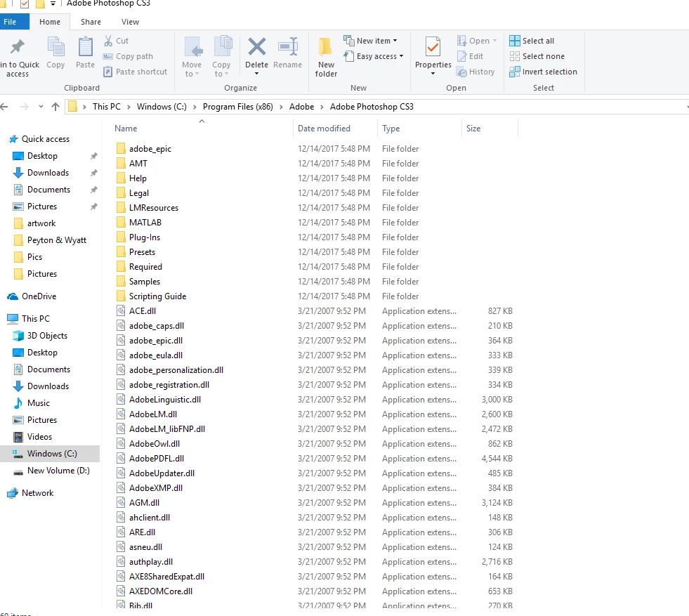Click the Paste clipboard icon
Viewport: 689px width, 616px height.
(x=85, y=47)
